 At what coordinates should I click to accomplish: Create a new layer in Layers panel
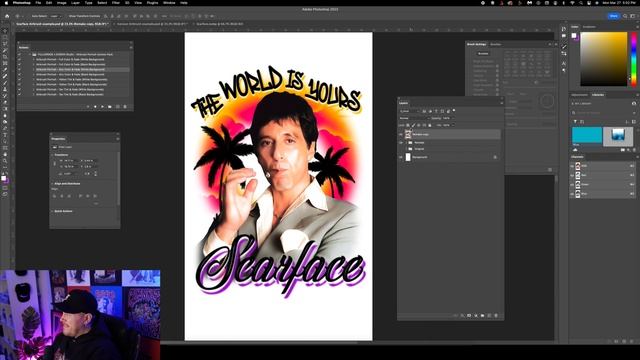(x=489, y=316)
